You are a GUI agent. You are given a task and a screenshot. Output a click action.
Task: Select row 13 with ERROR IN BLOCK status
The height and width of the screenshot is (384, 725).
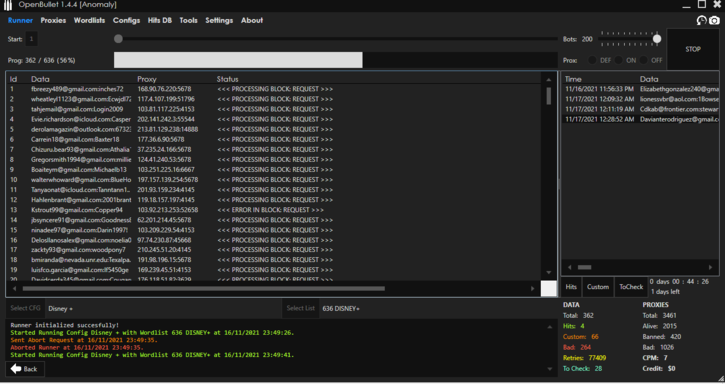tap(273, 210)
